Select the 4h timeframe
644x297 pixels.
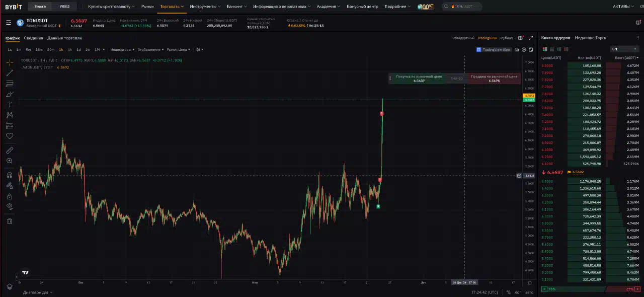coord(69,49)
